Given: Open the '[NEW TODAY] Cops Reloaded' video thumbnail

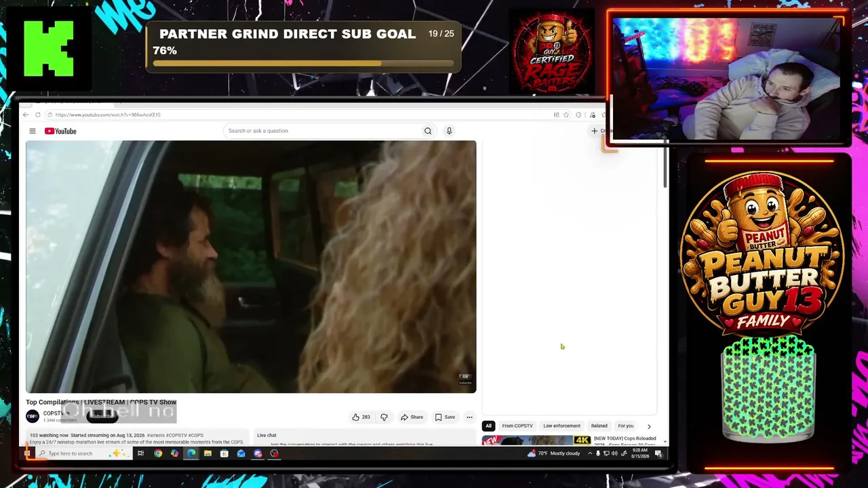Looking at the screenshot, I should 536,440.
